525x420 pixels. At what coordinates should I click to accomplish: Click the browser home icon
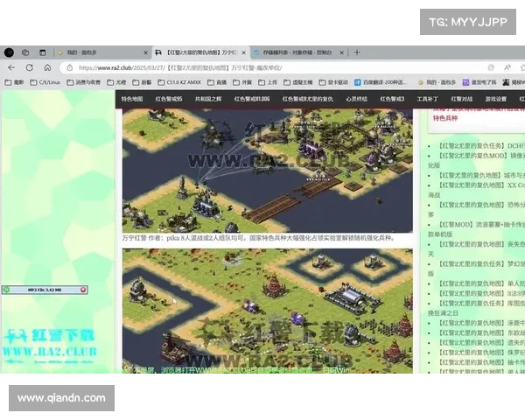tap(47, 67)
